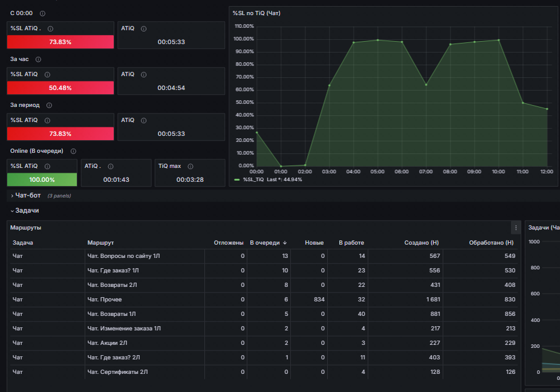Image resolution: width=560 pixels, height=392 pixels.
Task: Click the 07:00 data point dip on chart
Action: coord(426,85)
